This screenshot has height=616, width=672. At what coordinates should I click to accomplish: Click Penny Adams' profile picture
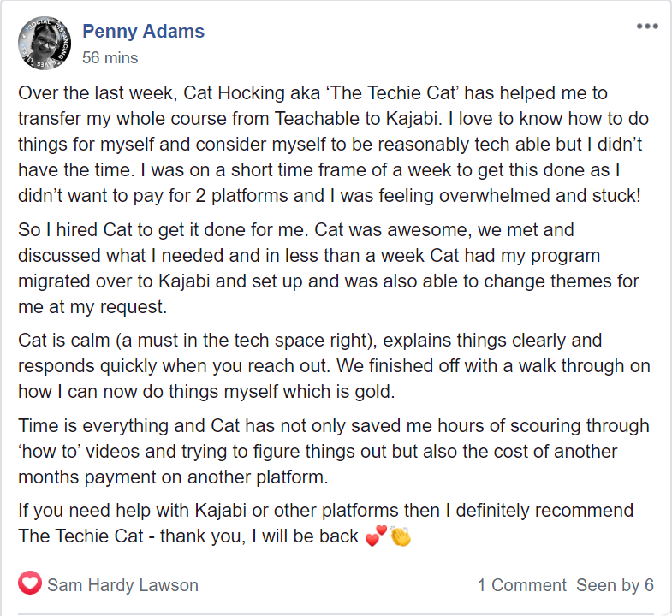coord(44,44)
